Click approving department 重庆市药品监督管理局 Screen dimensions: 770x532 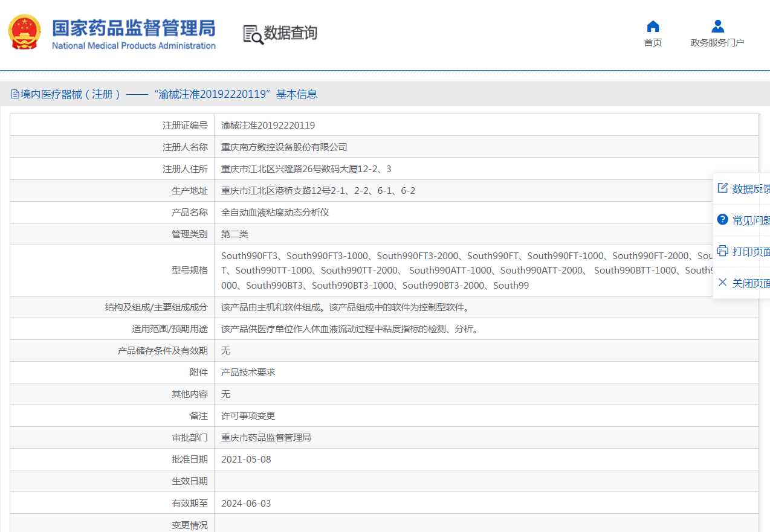point(266,438)
